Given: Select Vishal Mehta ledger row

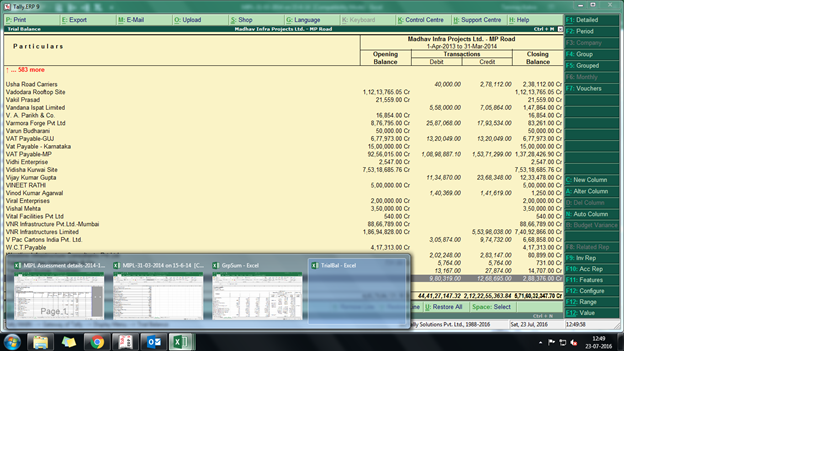Looking at the screenshot, I should click(284, 208).
